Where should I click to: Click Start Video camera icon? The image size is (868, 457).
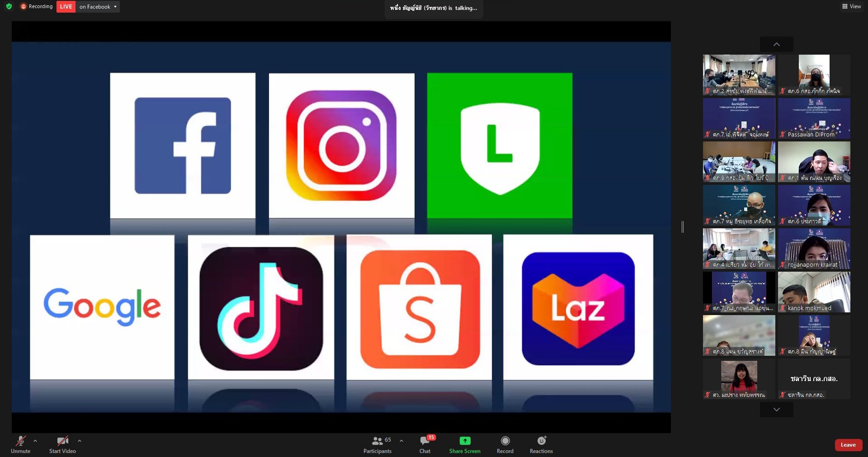coord(62,440)
